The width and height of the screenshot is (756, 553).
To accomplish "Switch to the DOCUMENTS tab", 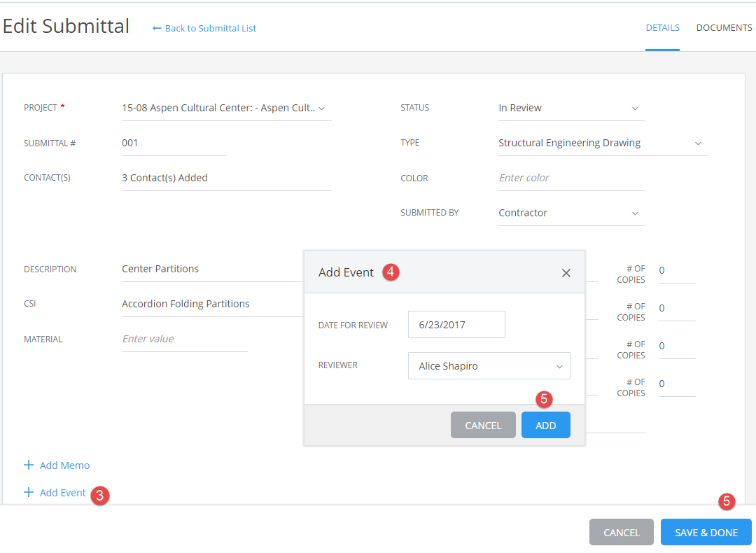I will click(724, 27).
